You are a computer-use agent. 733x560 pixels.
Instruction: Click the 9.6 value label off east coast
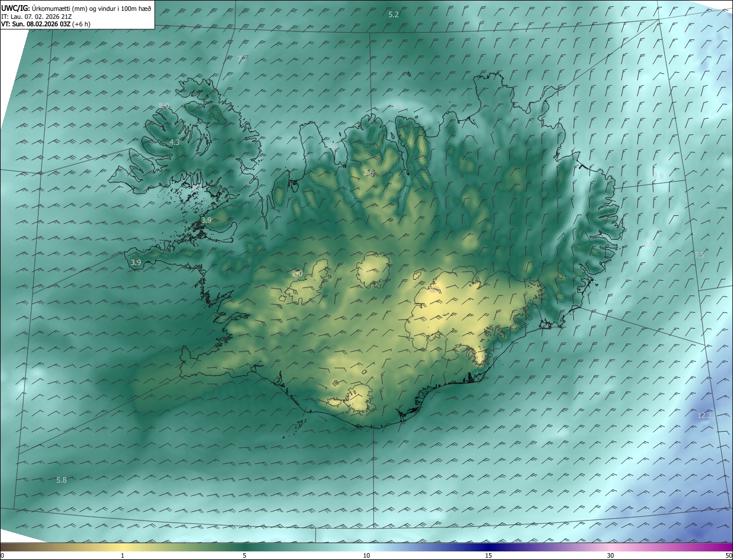[648, 244]
